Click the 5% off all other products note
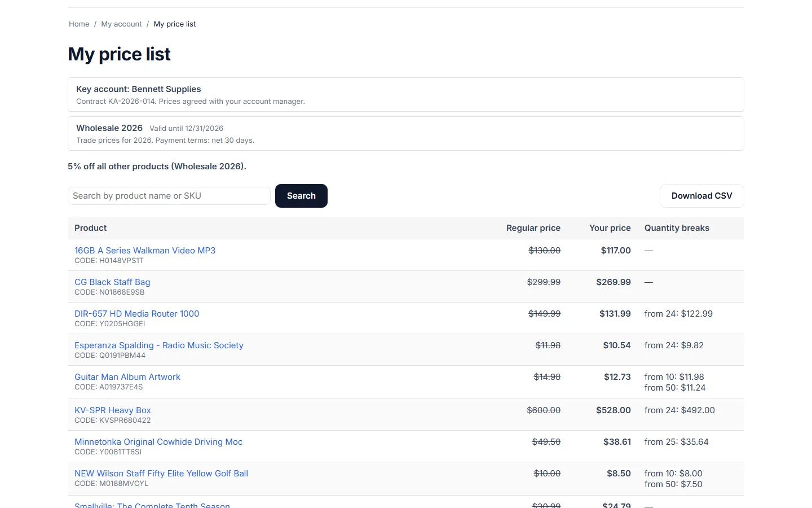This screenshot has width=812, height=508. [x=157, y=167]
